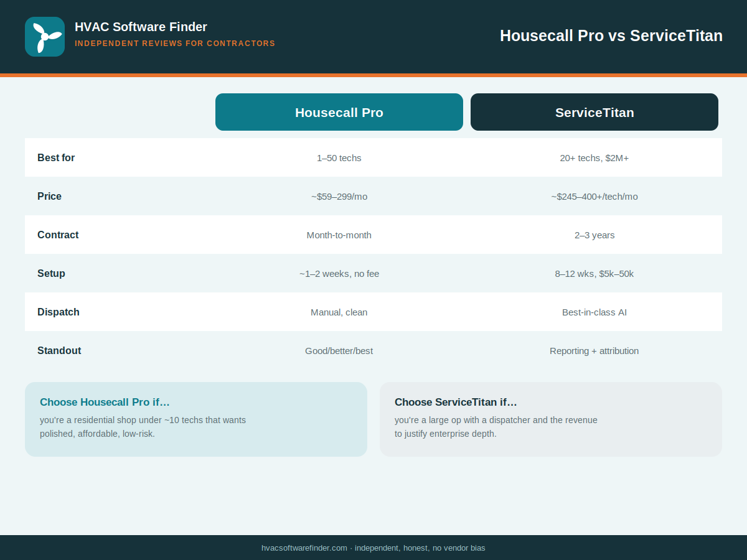Click the Setup row label
Viewport: 747px width, 560px height.
pos(51,274)
